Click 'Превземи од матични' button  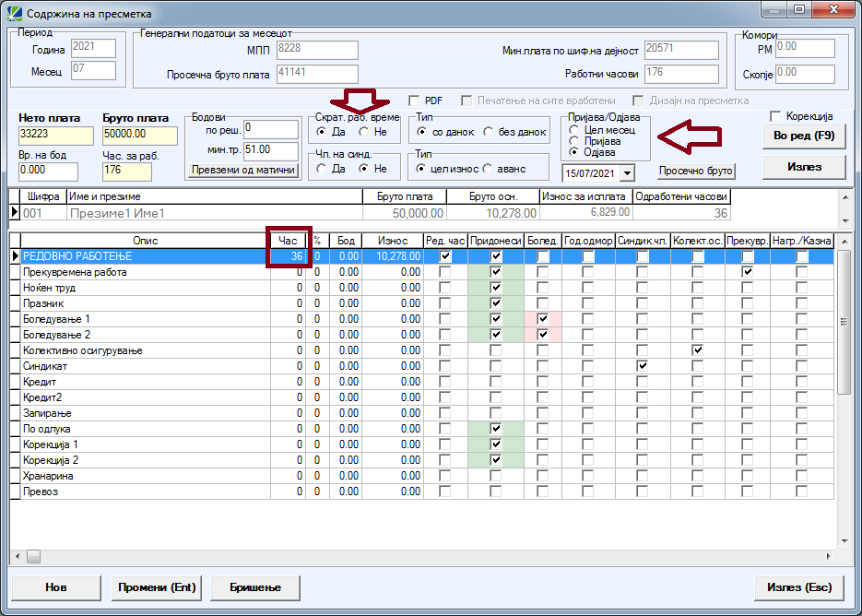(243, 171)
